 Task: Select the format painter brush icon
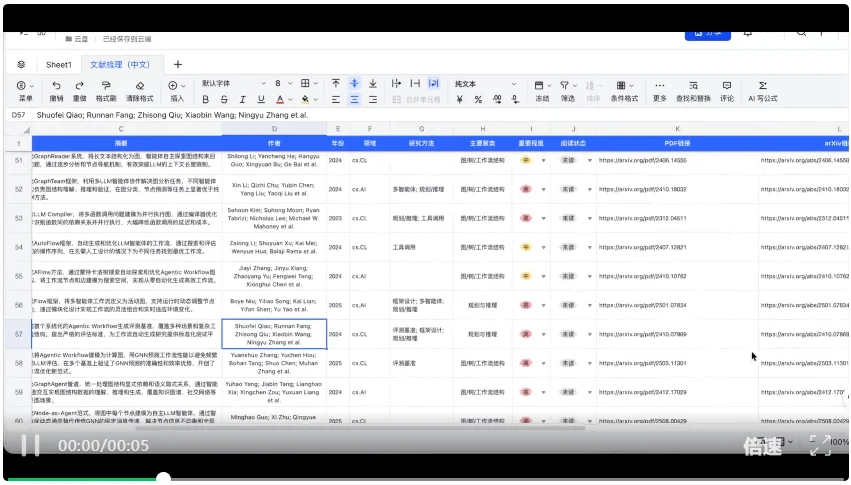(106, 85)
